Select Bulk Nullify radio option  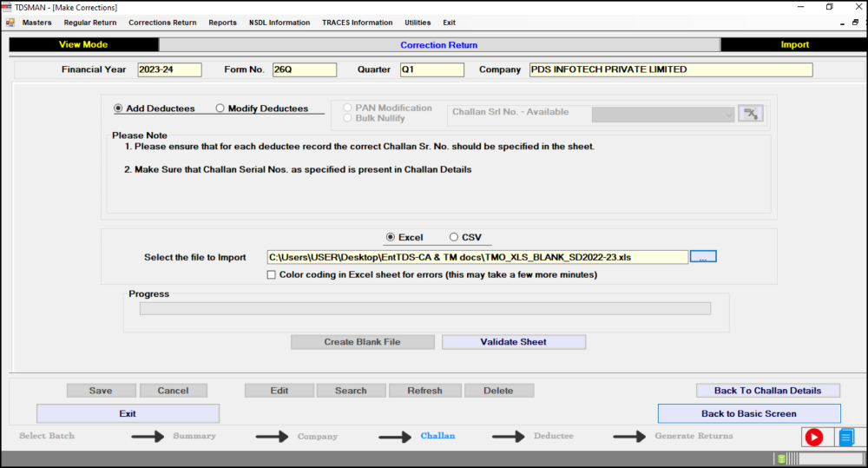[x=348, y=118]
